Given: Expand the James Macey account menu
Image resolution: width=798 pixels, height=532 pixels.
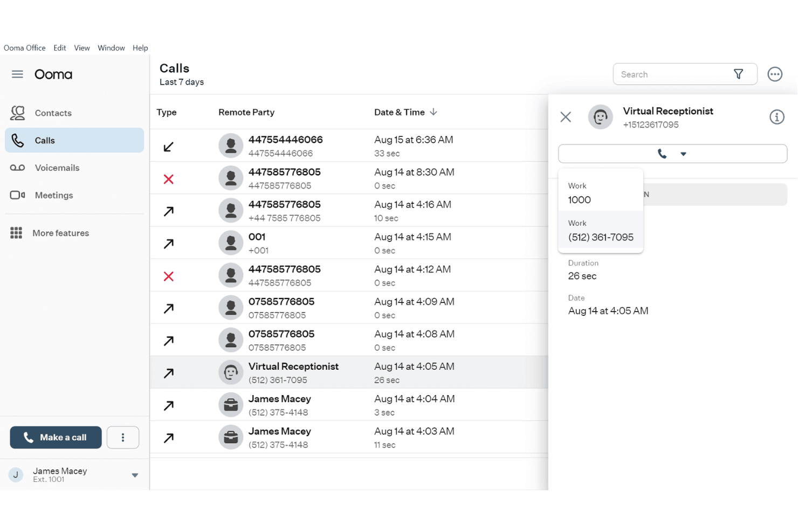Looking at the screenshot, I should (x=135, y=475).
